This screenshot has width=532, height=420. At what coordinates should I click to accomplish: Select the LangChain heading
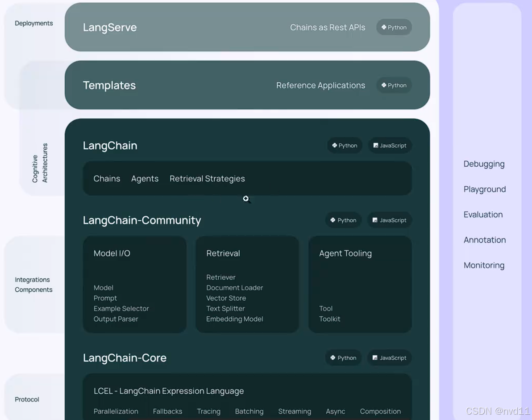point(110,145)
